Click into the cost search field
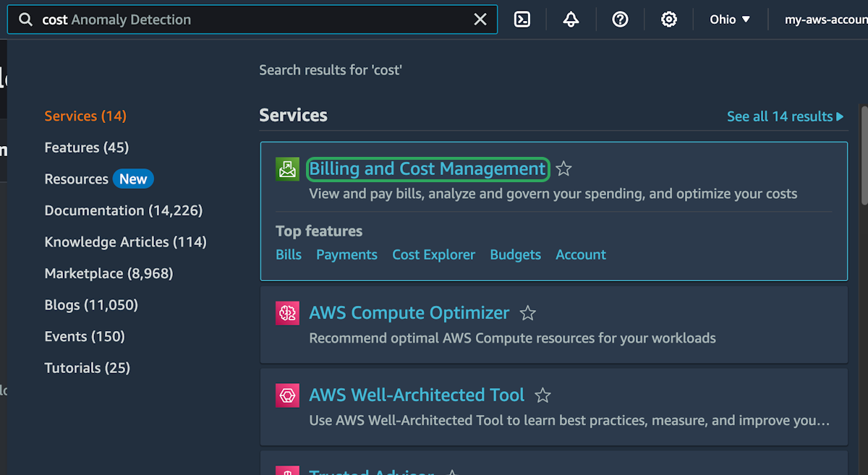This screenshot has width=868, height=475. click(x=253, y=20)
